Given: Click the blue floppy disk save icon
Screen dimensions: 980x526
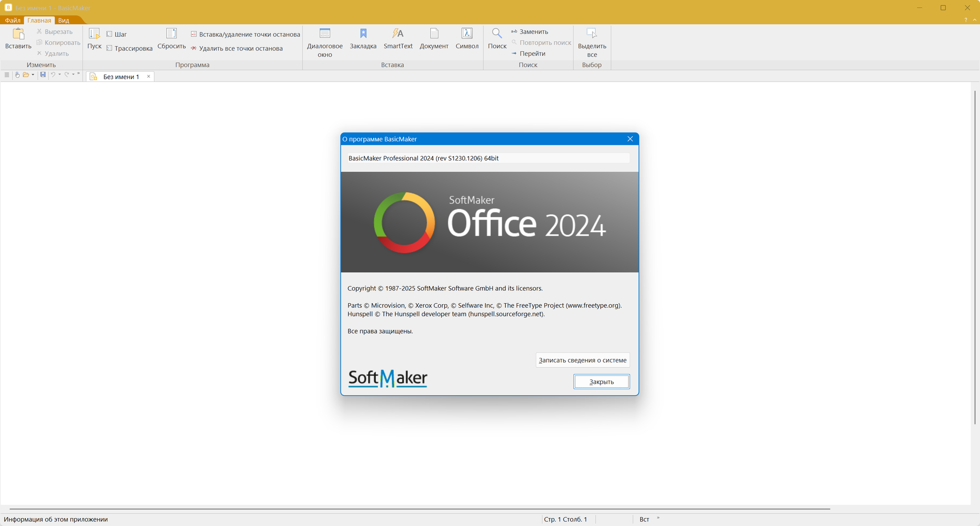Looking at the screenshot, I should tap(43, 75).
